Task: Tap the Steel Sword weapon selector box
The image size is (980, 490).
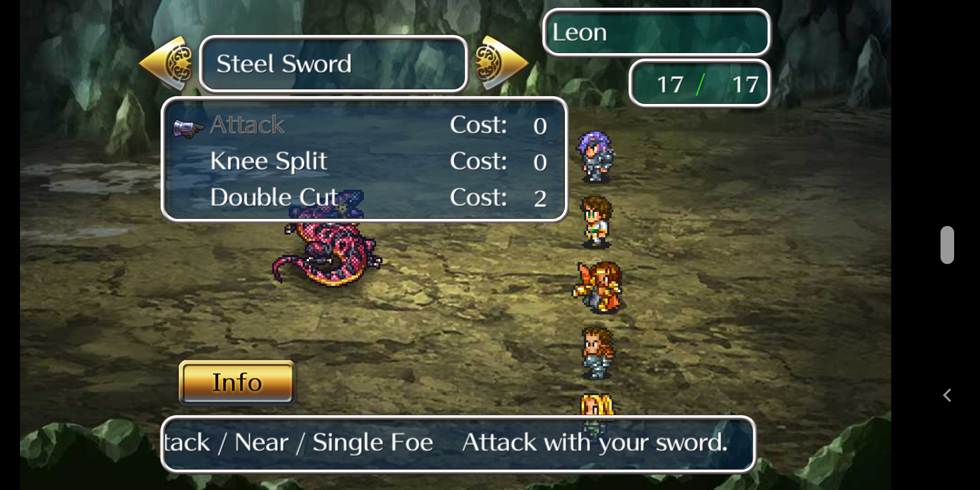Action: tap(333, 64)
